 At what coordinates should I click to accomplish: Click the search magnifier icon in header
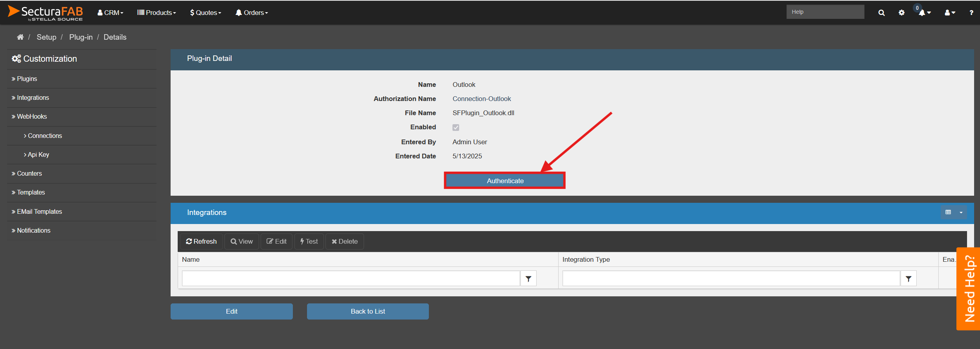pyautogui.click(x=881, y=13)
